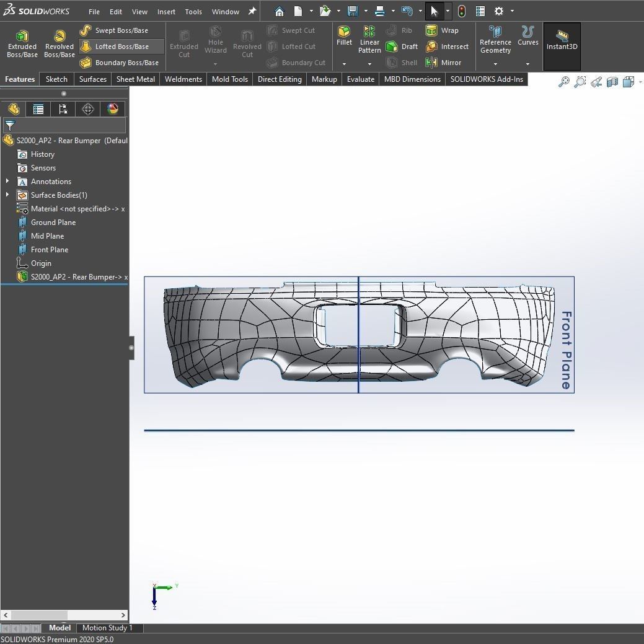Open the SOLIDWORKS Add-Ins tab
The height and width of the screenshot is (644, 644).
coord(487,79)
